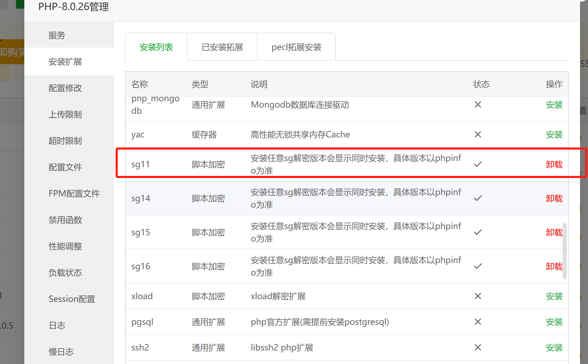
Task: Click the checkmark status icon for sg11
Action: point(478,164)
